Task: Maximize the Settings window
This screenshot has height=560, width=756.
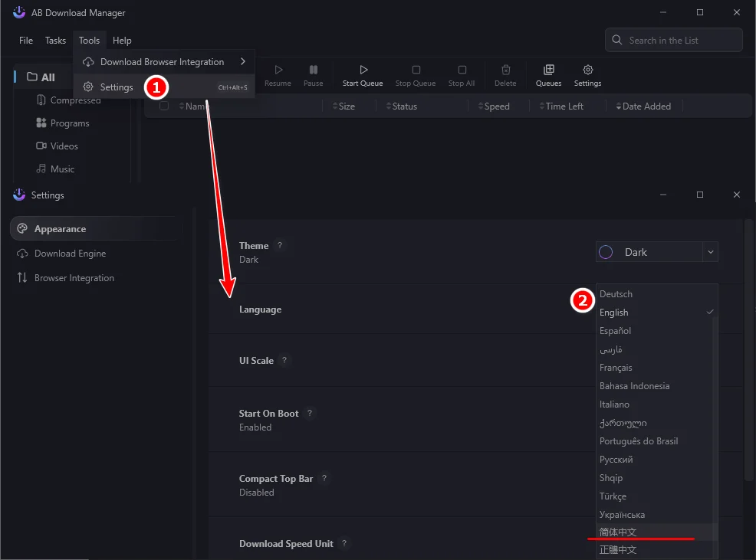Action: 700,195
